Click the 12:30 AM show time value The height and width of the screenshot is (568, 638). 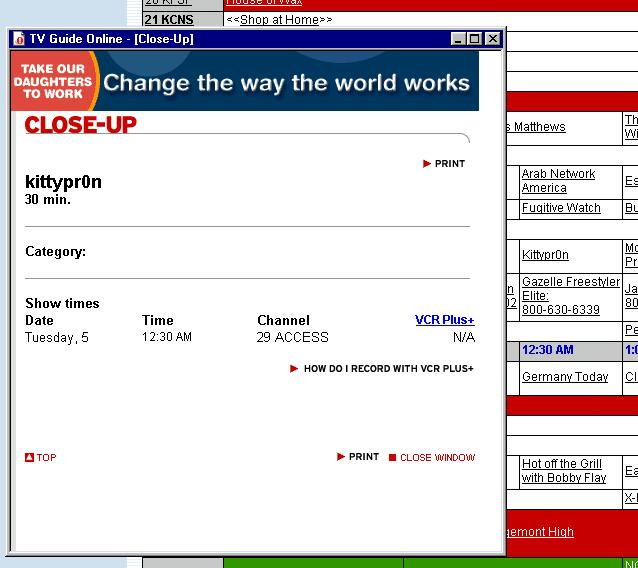[x=167, y=337]
